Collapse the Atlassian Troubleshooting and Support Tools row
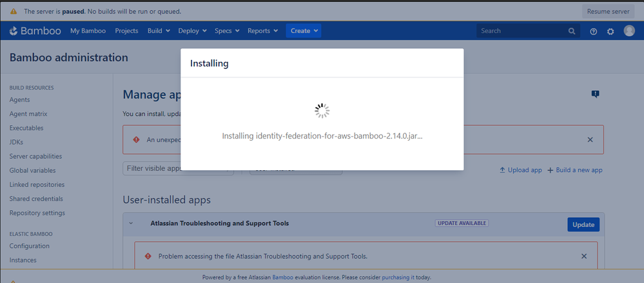The height and width of the screenshot is (283, 644). point(131,224)
